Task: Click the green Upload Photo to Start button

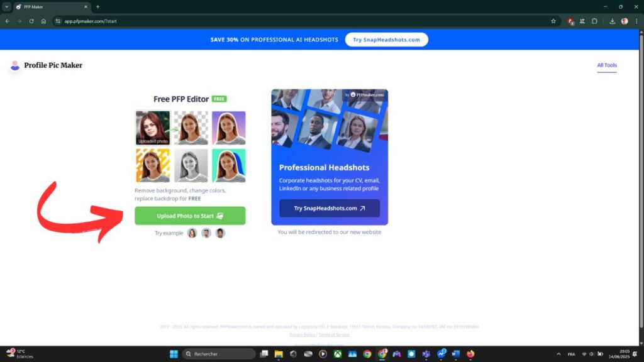Action: [x=190, y=216]
